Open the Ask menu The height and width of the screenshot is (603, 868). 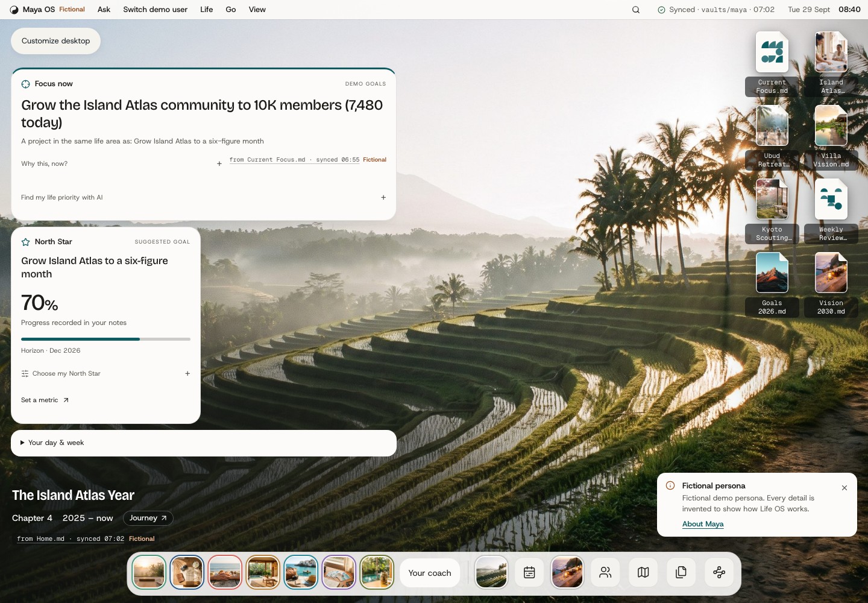coord(104,10)
